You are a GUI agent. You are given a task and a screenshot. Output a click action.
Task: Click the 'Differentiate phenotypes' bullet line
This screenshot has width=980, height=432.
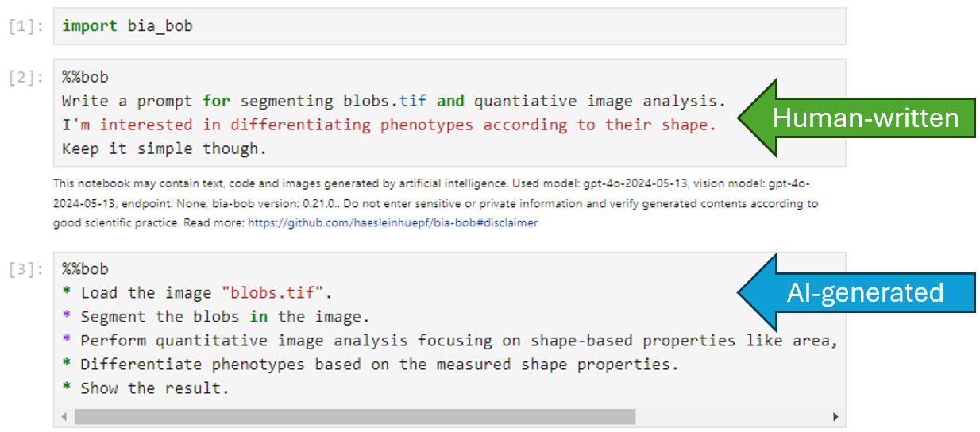coord(380,364)
